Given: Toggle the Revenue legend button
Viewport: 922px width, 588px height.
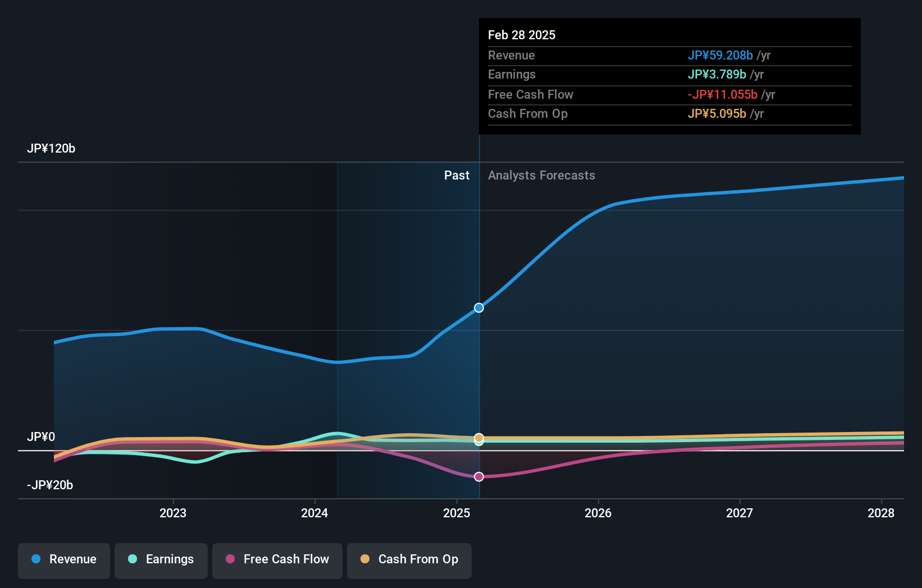Looking at the screenshot, I should click(x=64, y=561).
